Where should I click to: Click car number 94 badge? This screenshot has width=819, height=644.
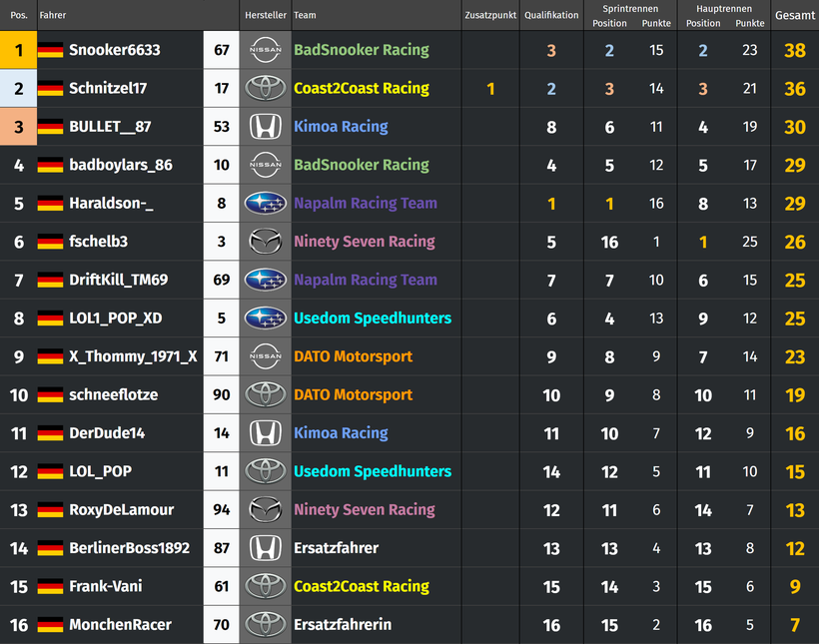pos(222,510)
